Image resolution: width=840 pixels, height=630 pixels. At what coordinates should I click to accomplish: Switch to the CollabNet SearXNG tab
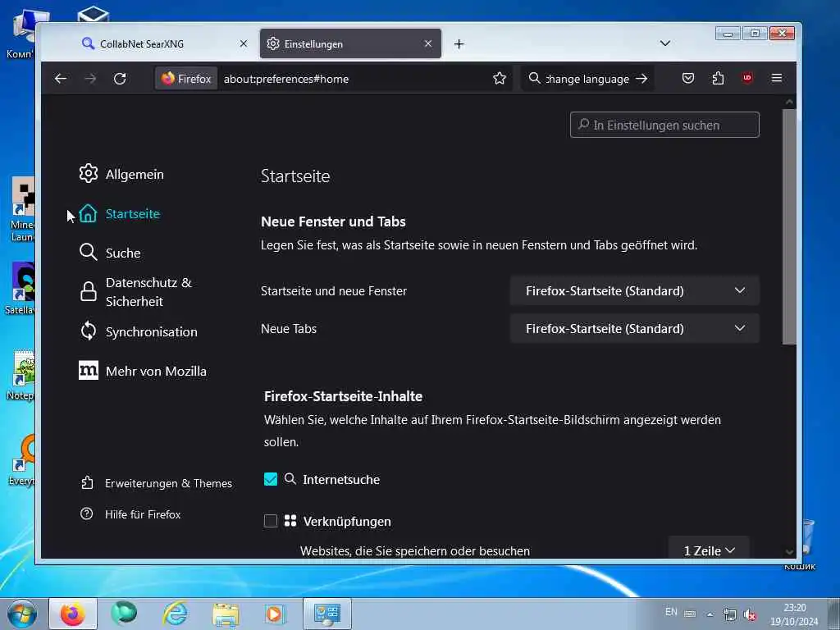(x=163, y=43)
